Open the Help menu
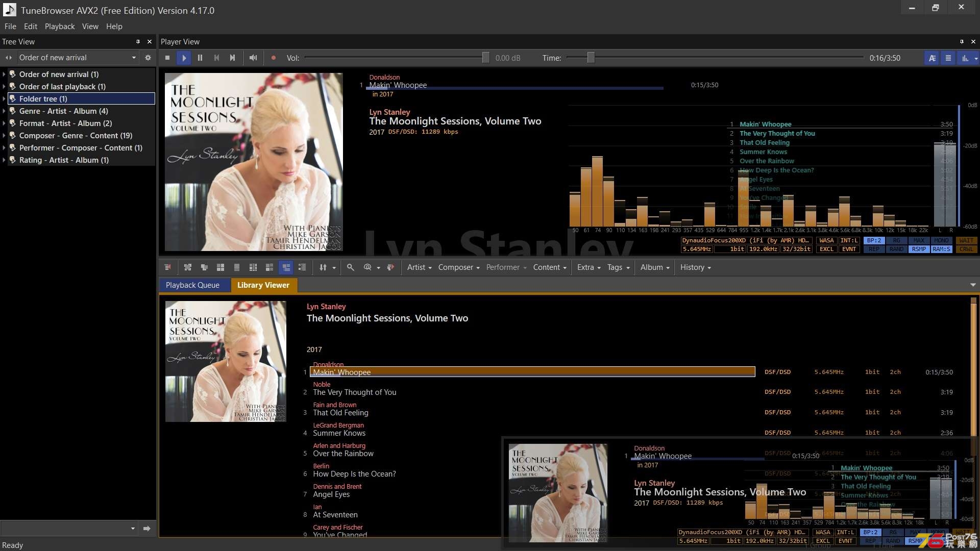This screenshot has height=551, width=980. pyautogui.click(x=114, y=27)
